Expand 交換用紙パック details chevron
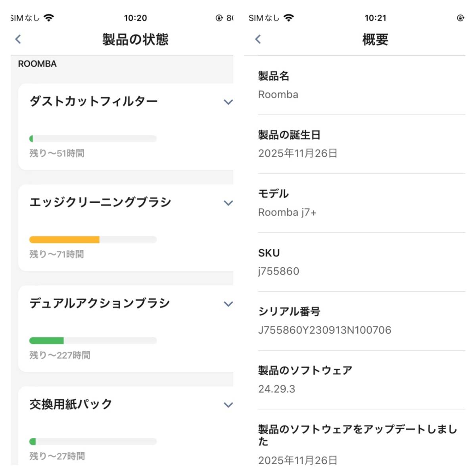The width and height of the screenshot is (476, 476). click(x=228, y=405)
